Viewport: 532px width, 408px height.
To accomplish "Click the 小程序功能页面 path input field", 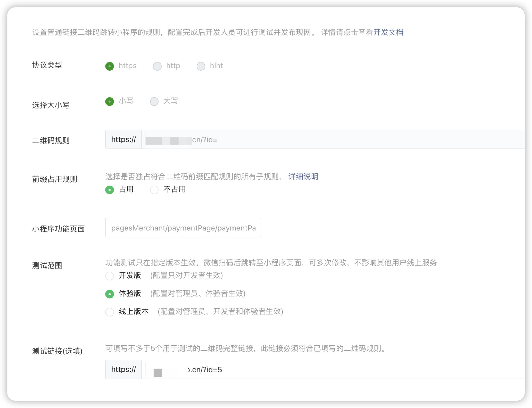I will coord(183,228).
